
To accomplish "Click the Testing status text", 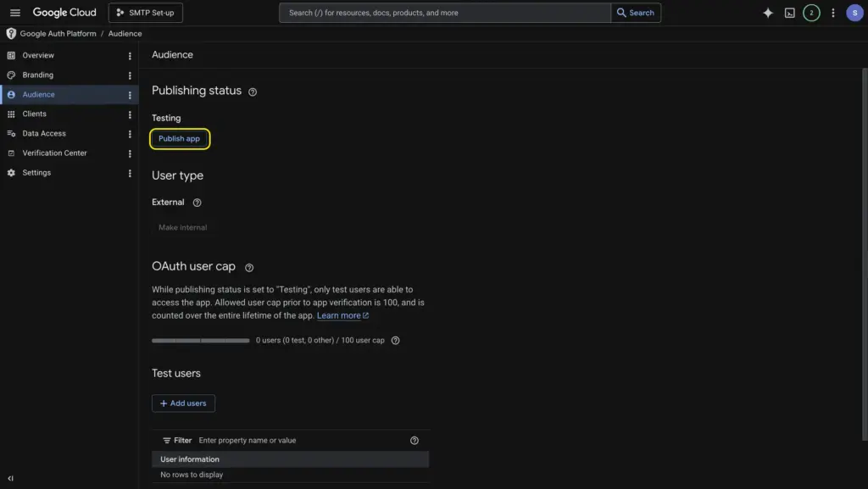I will pos(166,118).
